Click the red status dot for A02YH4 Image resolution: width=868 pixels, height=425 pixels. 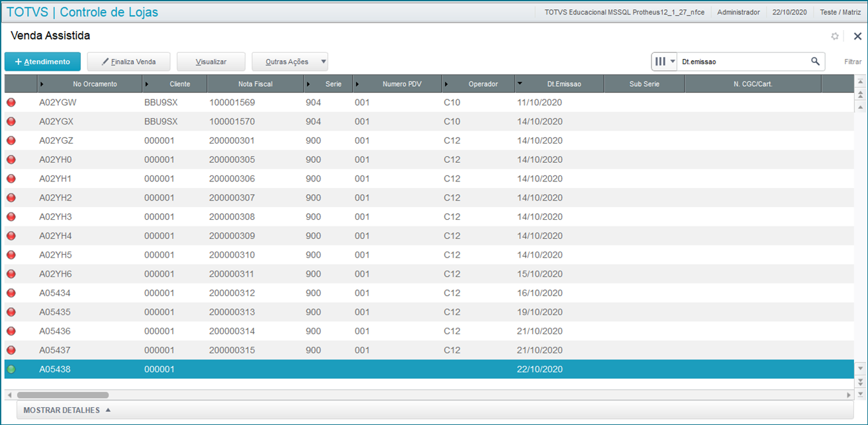pyautogui.click(x=11, y=236)
